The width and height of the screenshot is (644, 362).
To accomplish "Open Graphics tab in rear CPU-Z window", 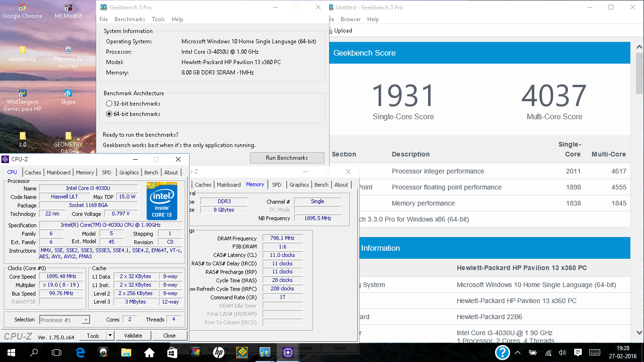I will point(299,185).
